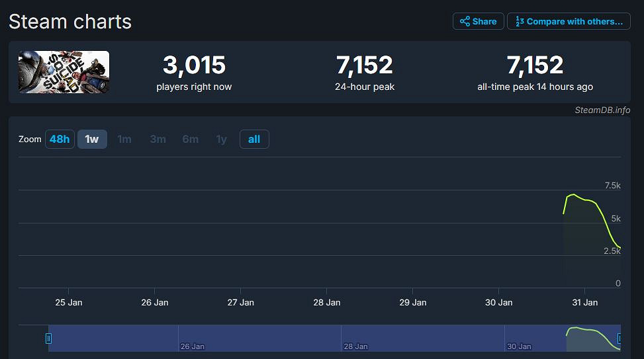The image size is (644, 359).
Task: Click the all-time peak 7,152 figure
Action: click(x=535, y=65)
